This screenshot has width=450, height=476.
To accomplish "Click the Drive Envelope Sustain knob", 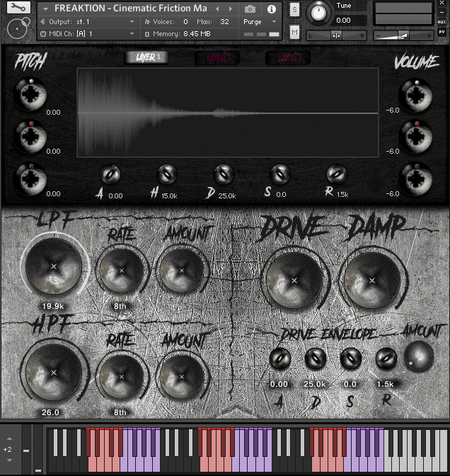I will (x=351, y=358).
